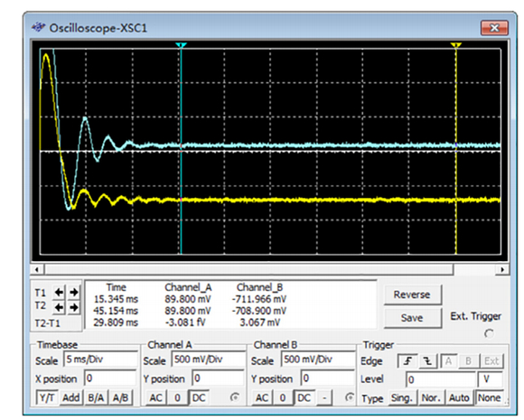Save the oscilloscope data

tap(412, 317)
